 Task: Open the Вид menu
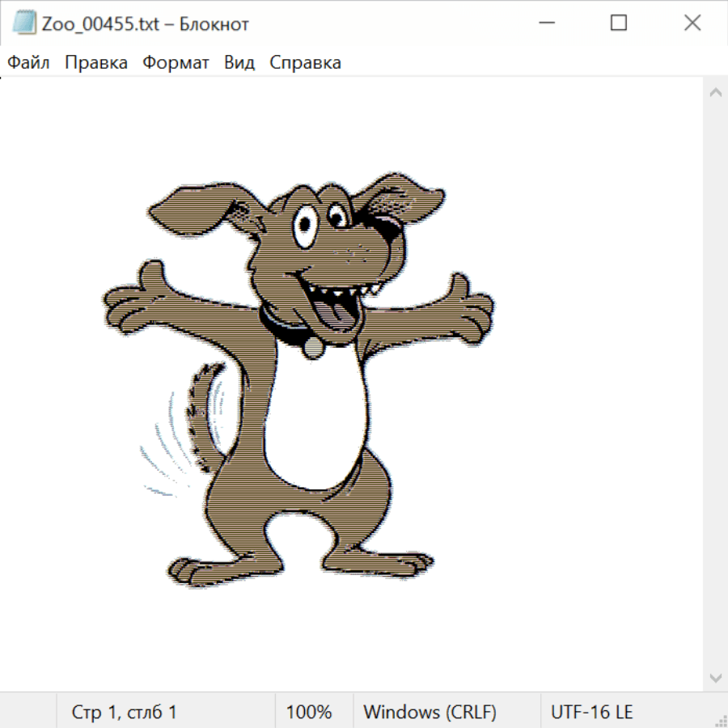point(239,62)
